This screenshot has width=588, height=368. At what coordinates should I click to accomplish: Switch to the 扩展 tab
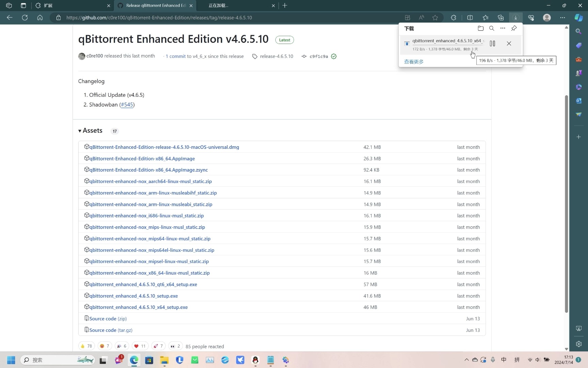click(x=73, y=5)
